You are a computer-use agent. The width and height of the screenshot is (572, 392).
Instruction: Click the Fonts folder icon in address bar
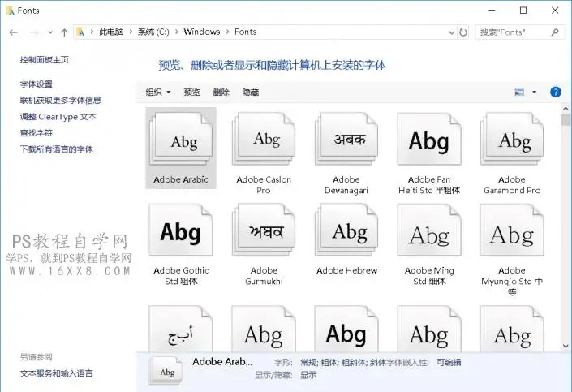(x=80, y=32)
